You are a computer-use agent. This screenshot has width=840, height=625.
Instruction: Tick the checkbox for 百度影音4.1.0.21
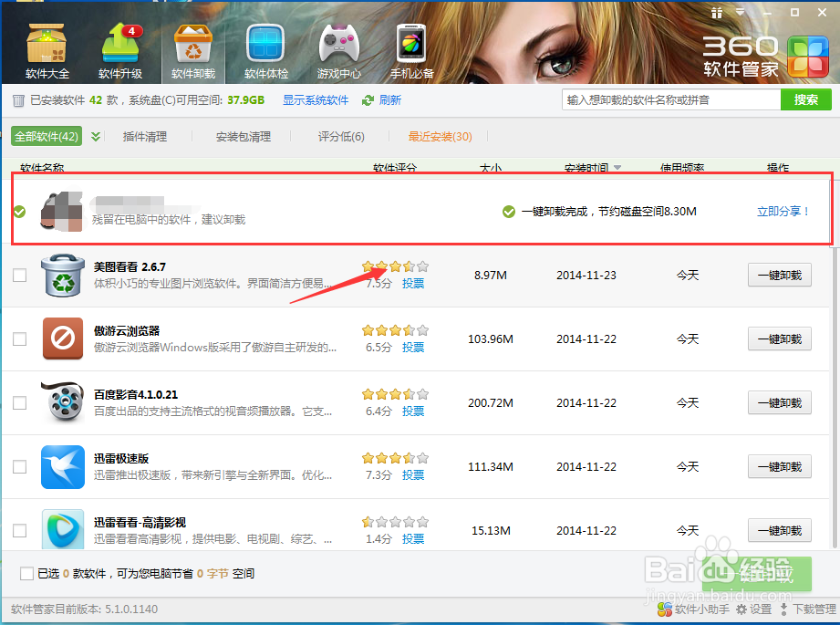[20, 403]
